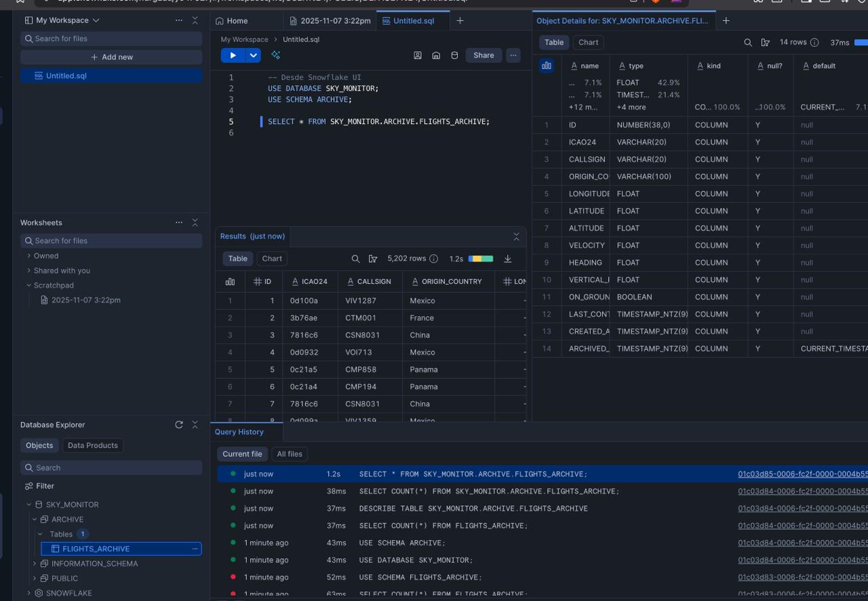Click the query duration color bar in Results
868x601 pixels.
[481, 259]
